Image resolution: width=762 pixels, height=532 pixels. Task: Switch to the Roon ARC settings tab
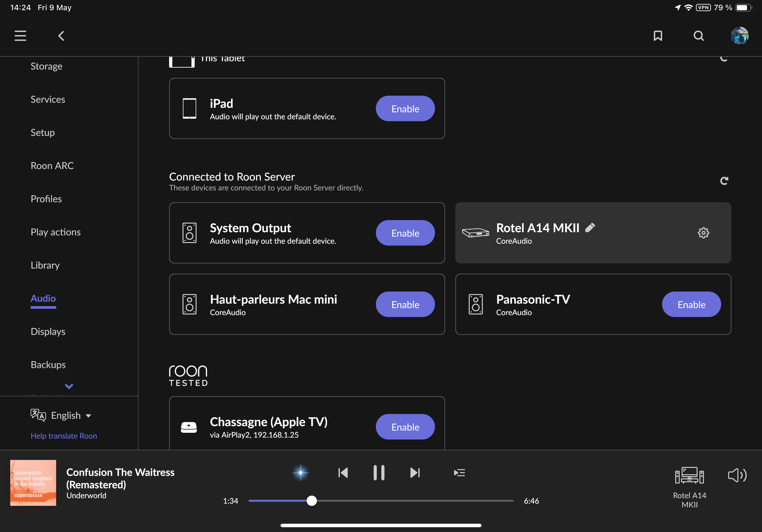pyautogui.click(x=52, y=166)
